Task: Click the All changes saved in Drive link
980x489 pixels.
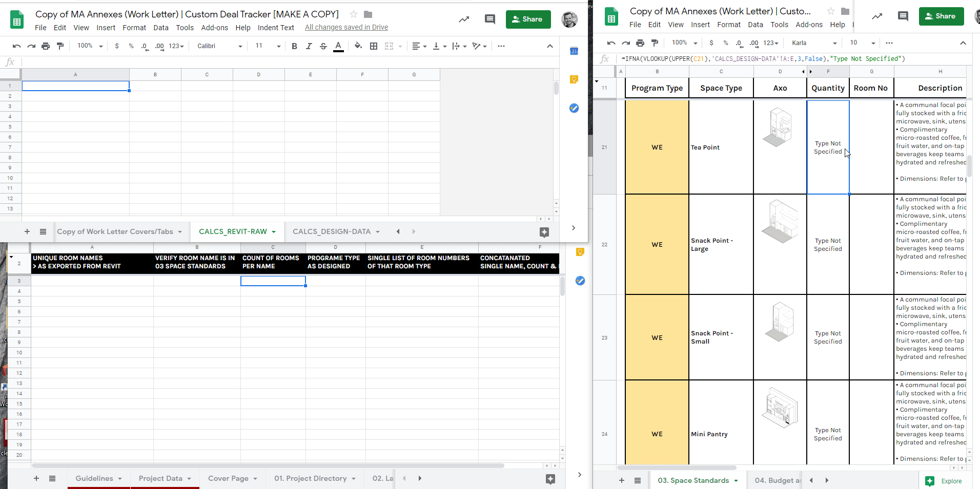Action: tap(346, 27)
